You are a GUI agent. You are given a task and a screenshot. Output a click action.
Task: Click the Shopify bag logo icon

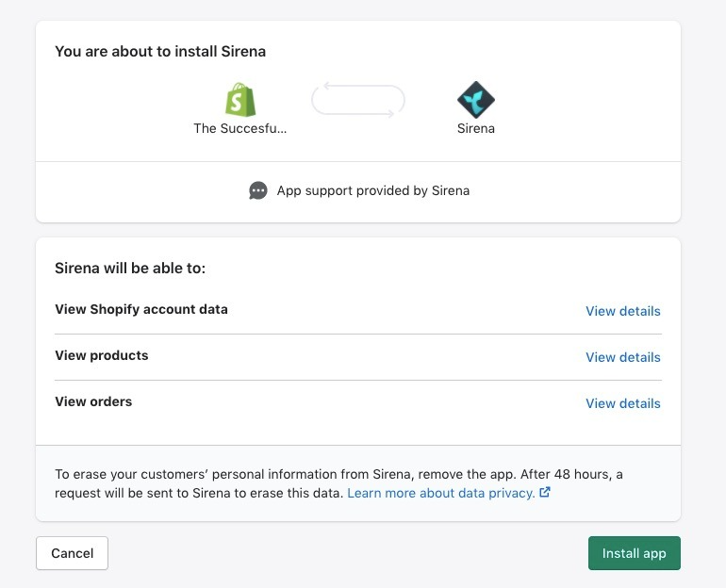pyautogui.click(x=240, y=100)
